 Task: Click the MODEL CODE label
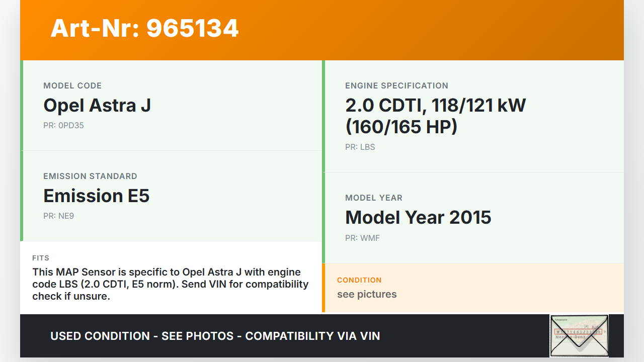click(72, 86)
